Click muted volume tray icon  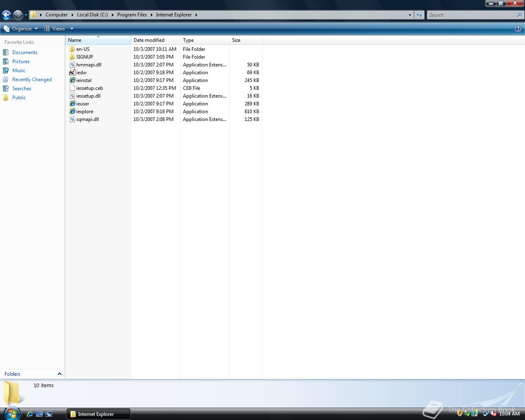(493, 413)
